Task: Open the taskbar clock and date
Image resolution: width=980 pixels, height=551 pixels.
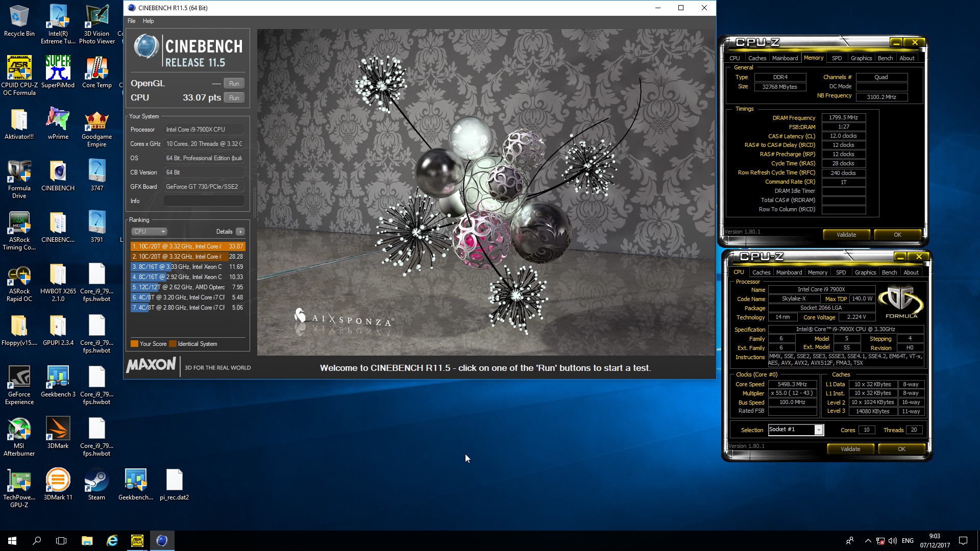Action: [x=935, y=541]
